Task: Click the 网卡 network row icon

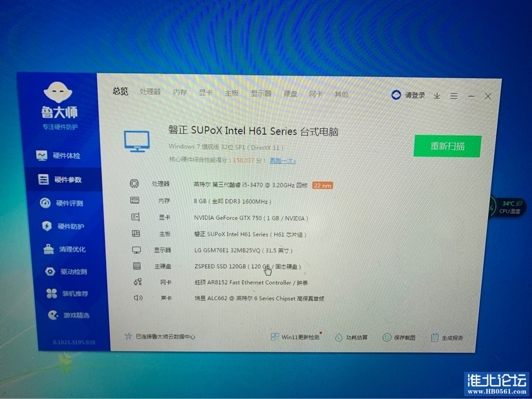Action: [137, 282]
